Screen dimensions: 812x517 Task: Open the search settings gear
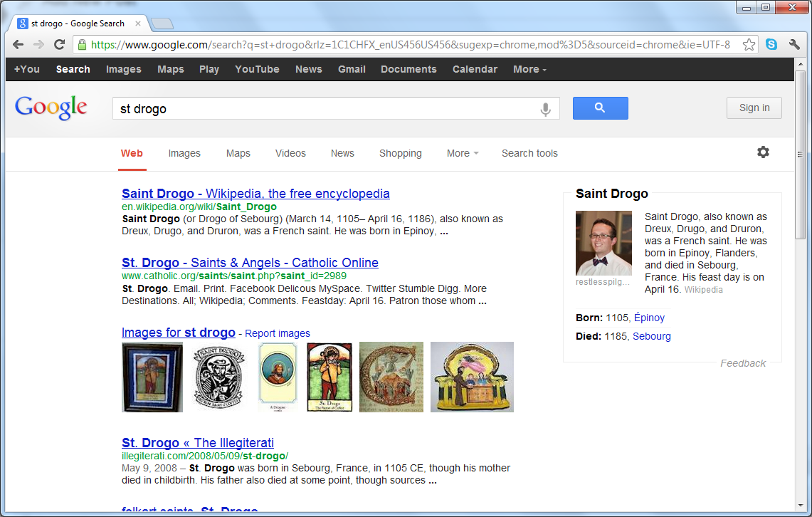[763, 152]
